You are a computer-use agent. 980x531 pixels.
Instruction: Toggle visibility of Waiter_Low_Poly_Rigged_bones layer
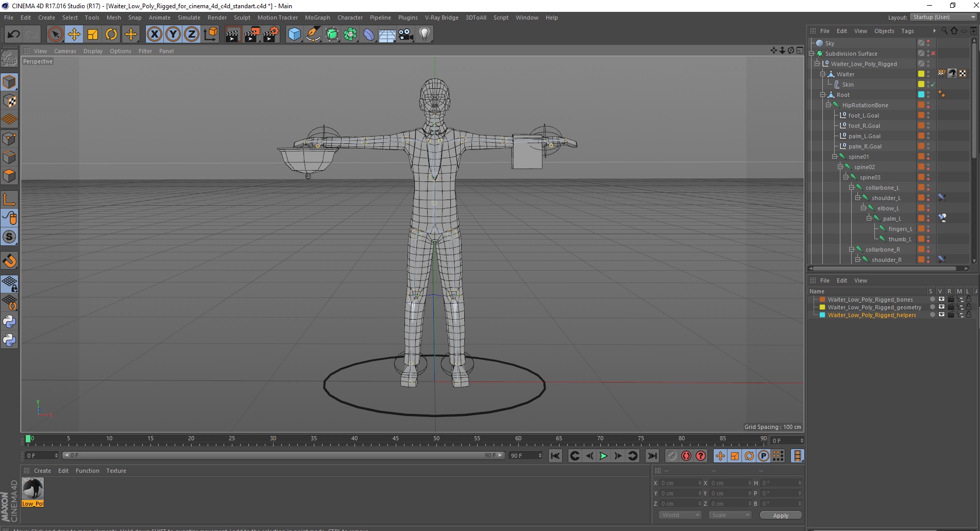tap(941, 300)
